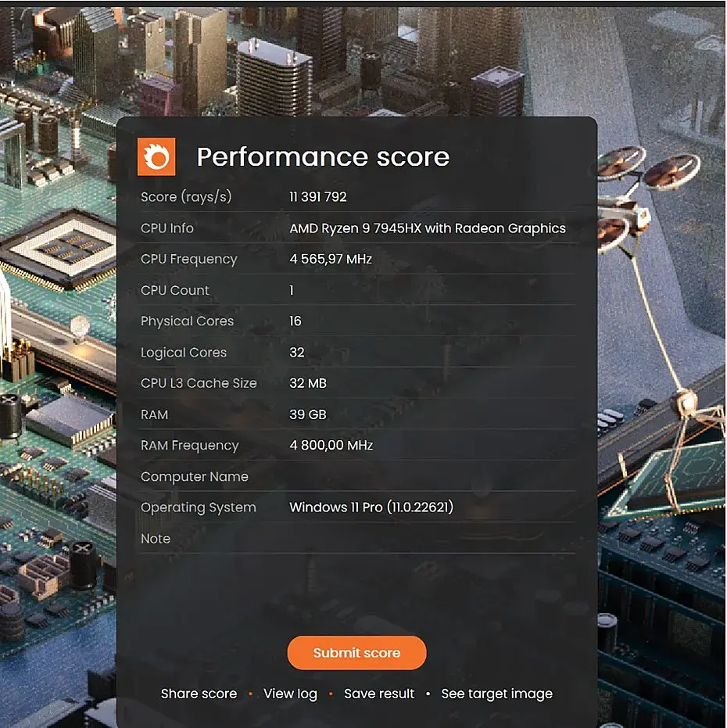Select the 4 565,97 MHz frequency value
The height and width of the screenshot is (728, 727).
point(331,259)
